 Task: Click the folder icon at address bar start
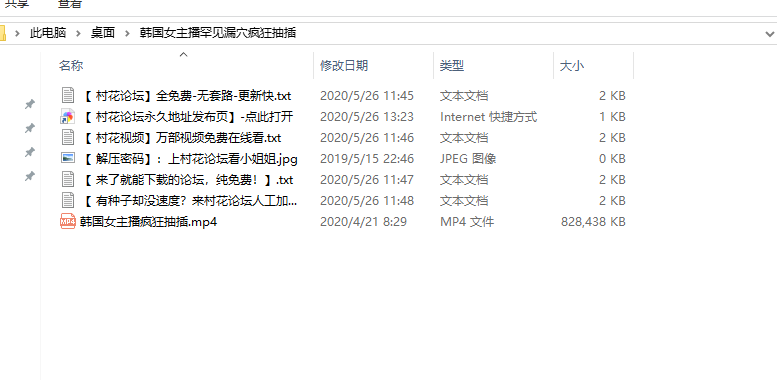(x=2, y=33)
